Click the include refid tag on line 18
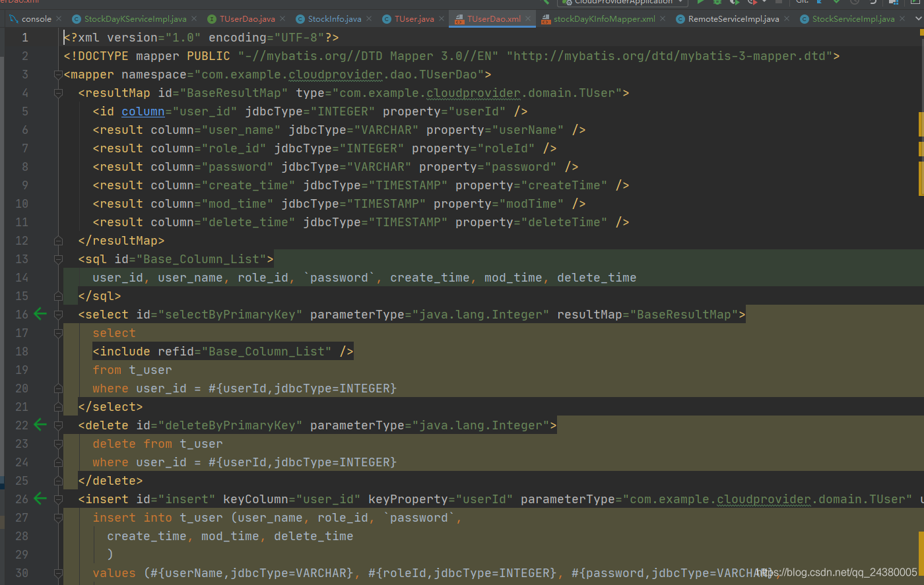 (223, 352)
